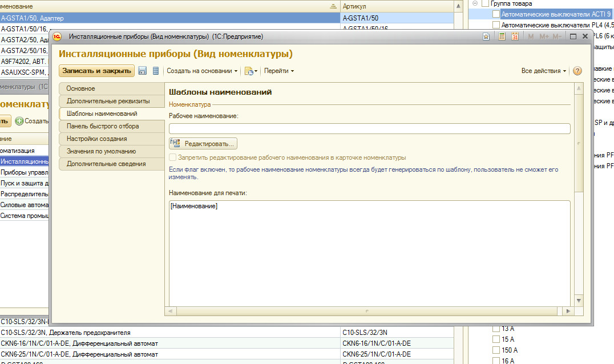Click the 'Записать и закрыть' button
The width and height of the screenshot is (614, 364).
[x=96, y=71]
